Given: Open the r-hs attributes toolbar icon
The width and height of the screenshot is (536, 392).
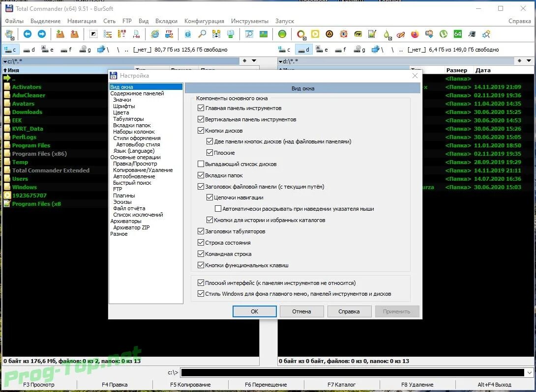Looking at the screenshot, I should [x=136, y=34].
